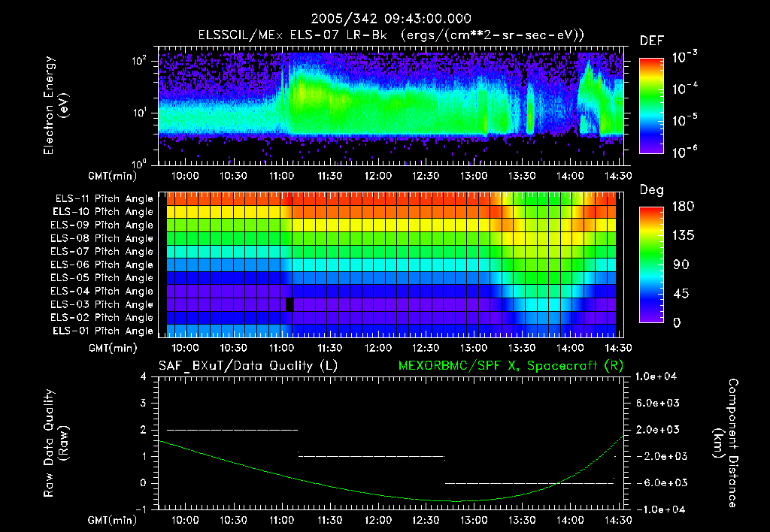The width and height of the screenshot is (770, 532).
Task: Click the black missing-data cell in ELS-03 row
Action: coord(290,304)
